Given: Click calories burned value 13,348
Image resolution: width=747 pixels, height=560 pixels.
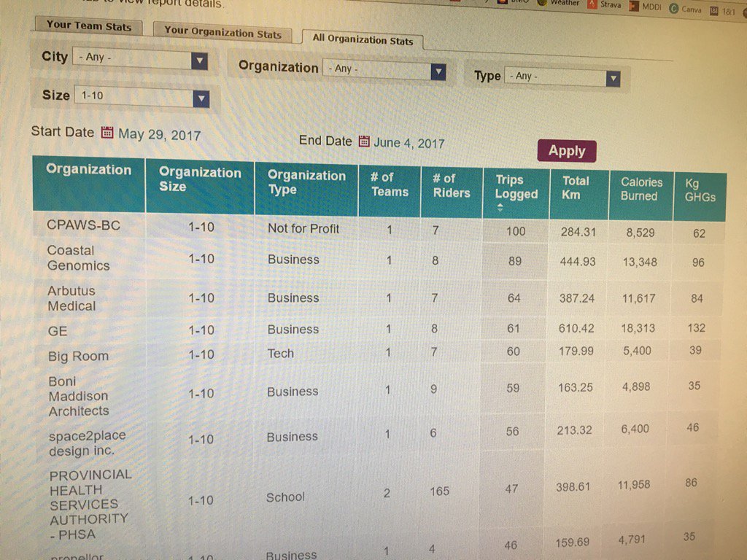Looking at the screenshot, I should point(640,262).
